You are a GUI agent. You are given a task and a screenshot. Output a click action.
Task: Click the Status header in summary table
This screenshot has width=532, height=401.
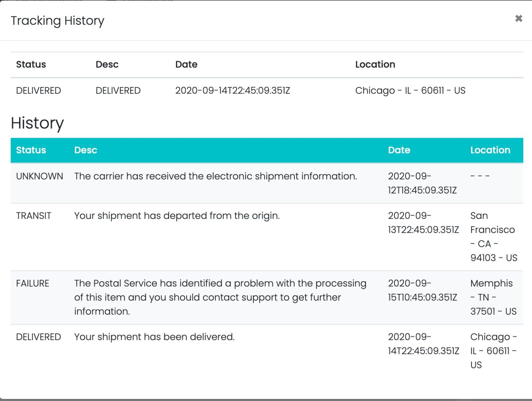(x=31, y=64)
